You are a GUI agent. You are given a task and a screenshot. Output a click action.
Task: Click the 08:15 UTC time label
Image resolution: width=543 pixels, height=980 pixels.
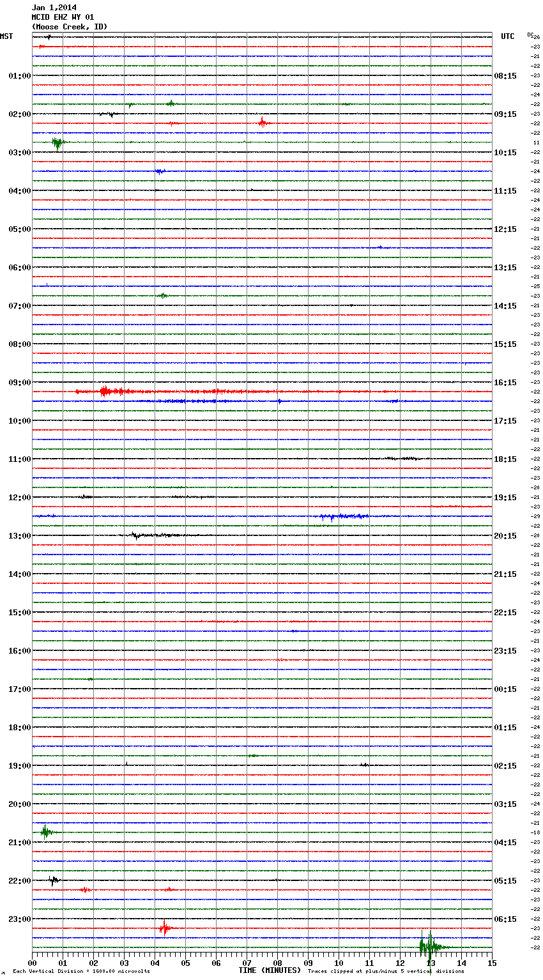click(x=505, y=76)
